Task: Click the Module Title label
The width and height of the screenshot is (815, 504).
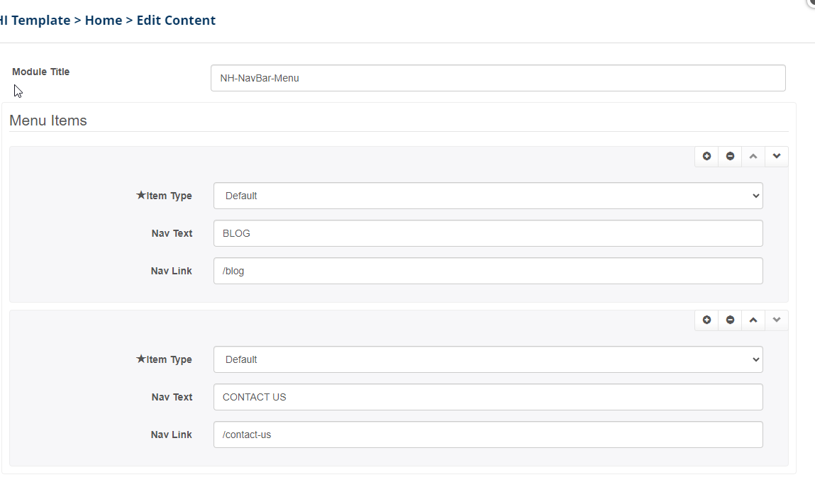Action: (41, 72)
